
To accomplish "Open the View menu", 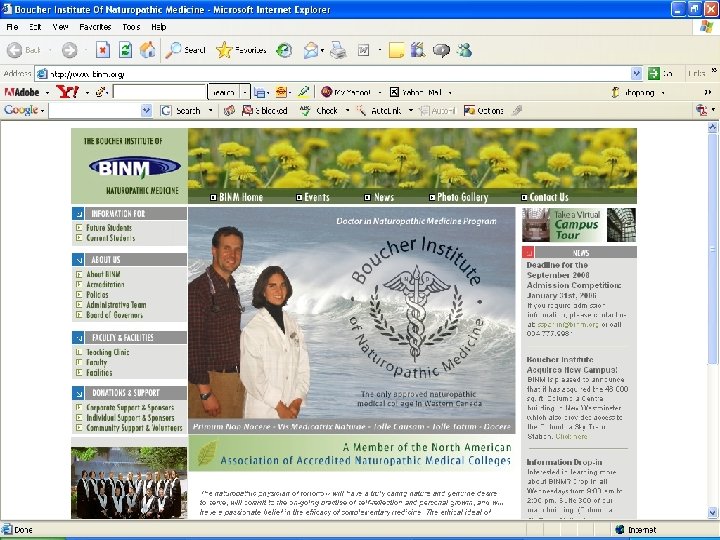I will coord(60,27).
